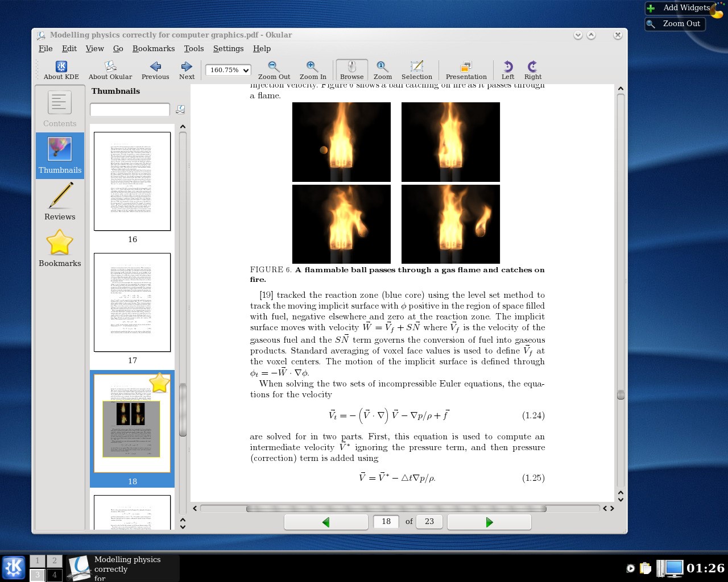This screenshot has height=582, width=728.
Task: Go to Previous page via toolbar
Action: pos(155,70)
